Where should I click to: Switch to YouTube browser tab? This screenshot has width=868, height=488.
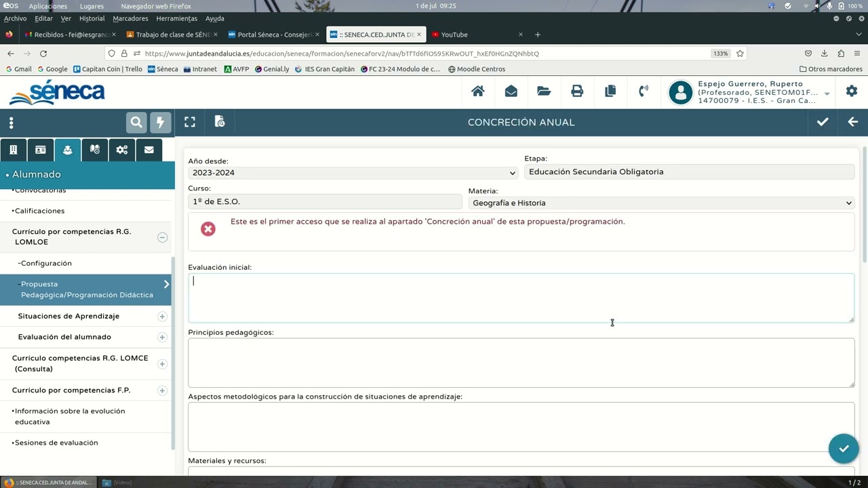coord(477,35)
